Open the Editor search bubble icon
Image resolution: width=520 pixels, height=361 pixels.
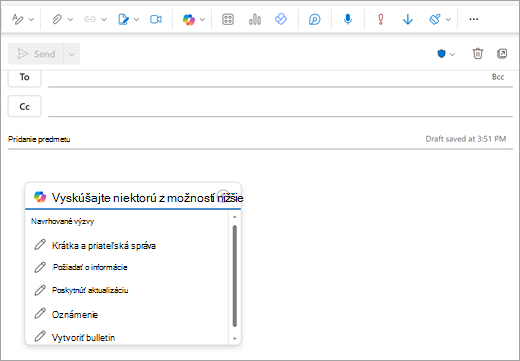tap(314, 19)
